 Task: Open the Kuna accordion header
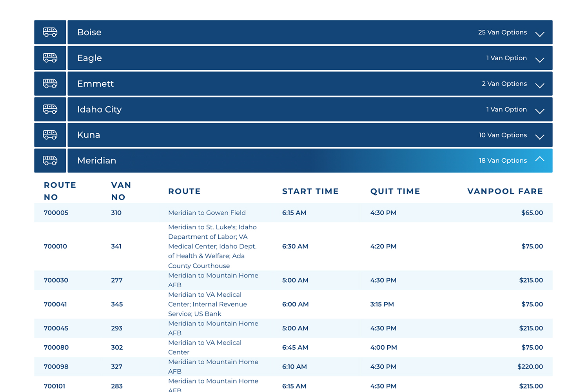click(310, 135)
